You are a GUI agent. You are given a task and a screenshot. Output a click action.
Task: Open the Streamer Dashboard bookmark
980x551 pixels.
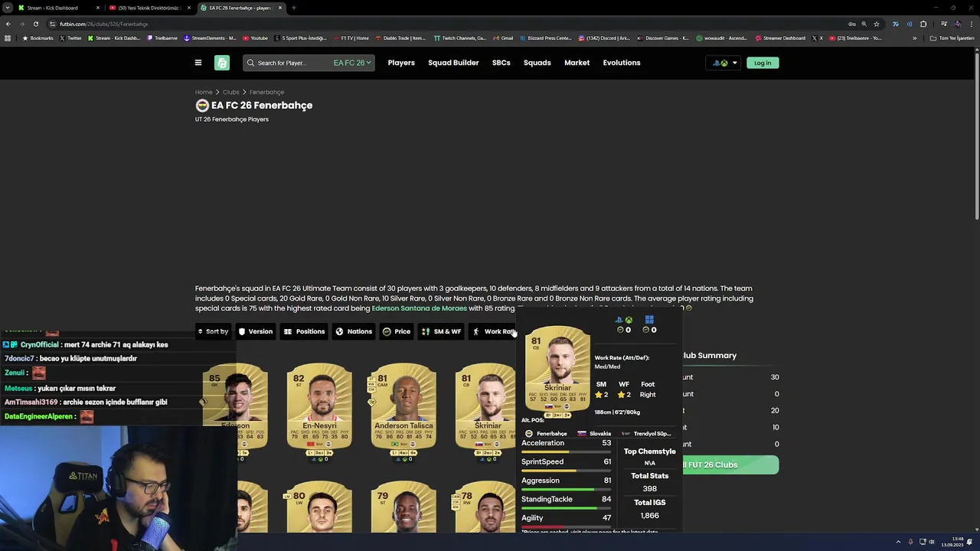point(780,38)
